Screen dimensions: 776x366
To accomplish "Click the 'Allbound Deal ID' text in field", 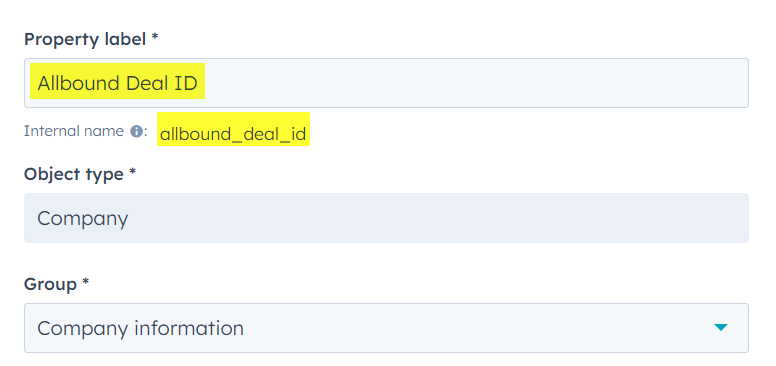I will tap(117, 83).
